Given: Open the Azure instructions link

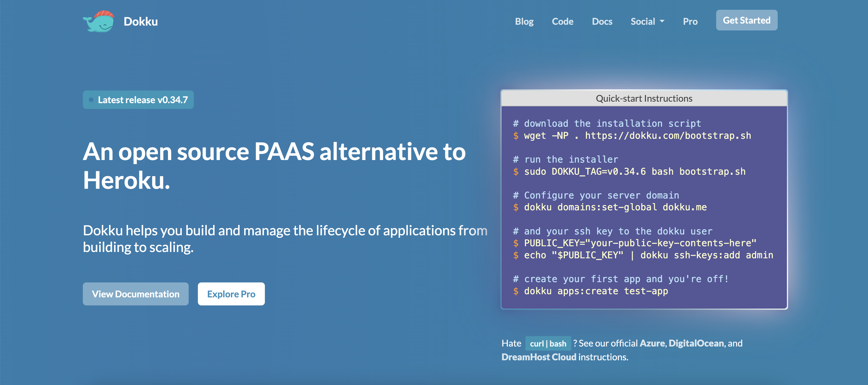Looking at the screenshot, I should (652, 343).
